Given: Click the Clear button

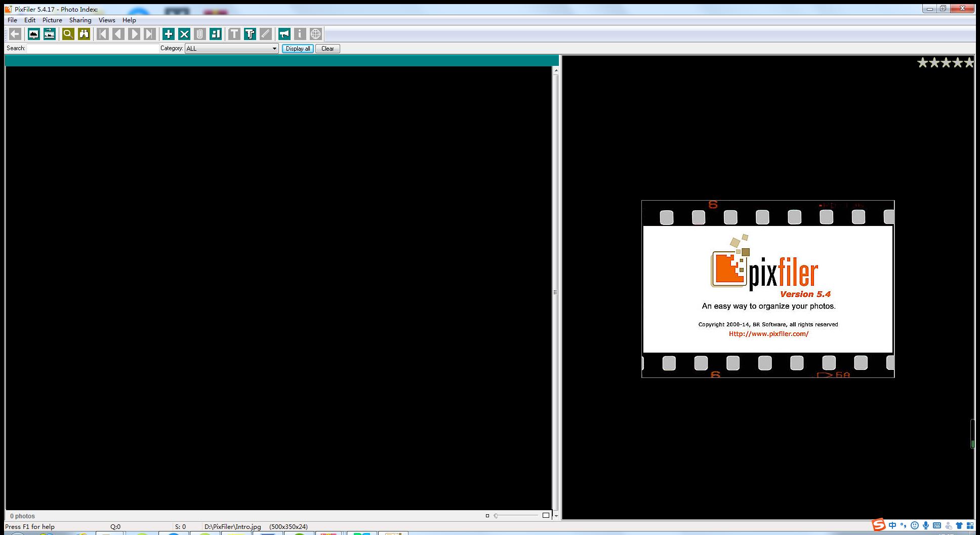Looking at the screenshot, I should pyautogui.click(x=328, y=49).
